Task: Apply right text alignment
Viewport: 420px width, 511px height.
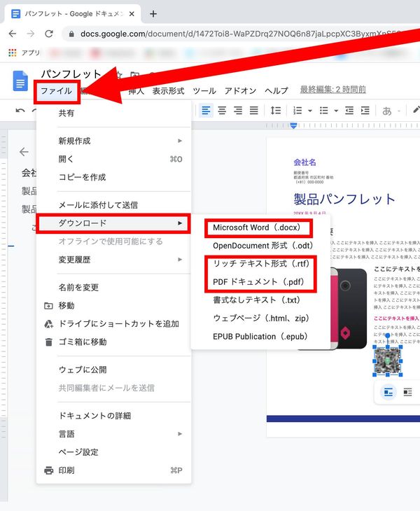Action: pos(238,111)
